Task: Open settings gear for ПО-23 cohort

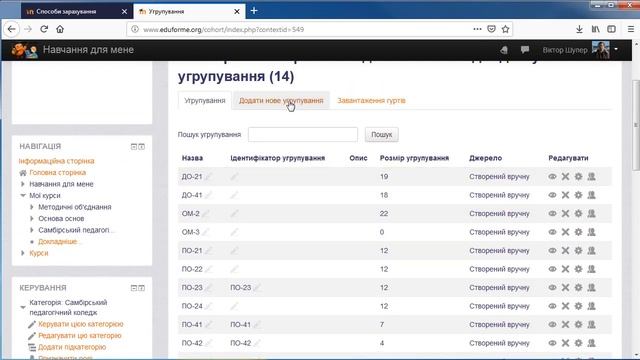Action: [578, 288]
